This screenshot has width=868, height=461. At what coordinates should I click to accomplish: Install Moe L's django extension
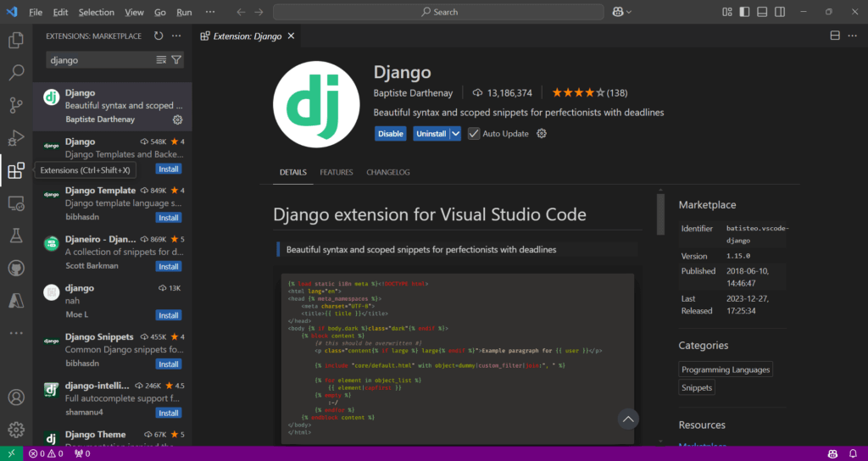[x=169, y=315]
